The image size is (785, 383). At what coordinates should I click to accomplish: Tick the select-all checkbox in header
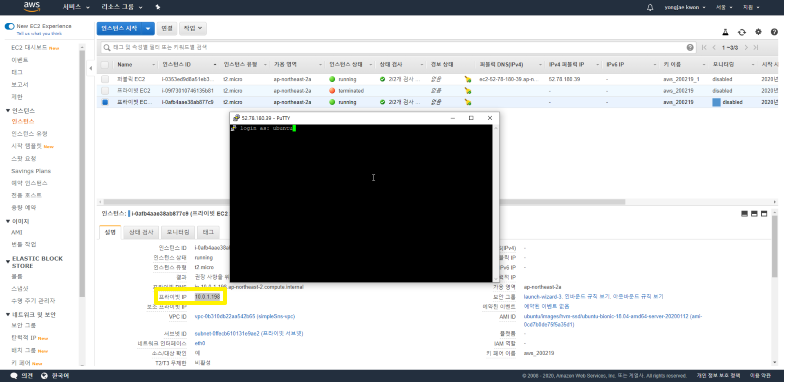[x=105, y=65]
